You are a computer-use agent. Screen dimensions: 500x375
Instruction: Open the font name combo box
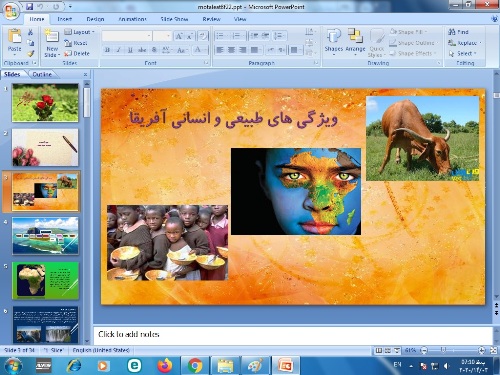[x=127, y=36]
